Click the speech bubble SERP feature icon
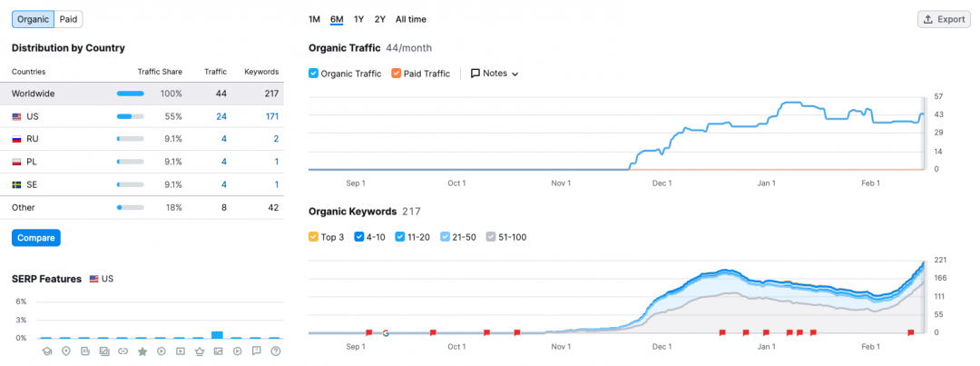 click(256, 351)
